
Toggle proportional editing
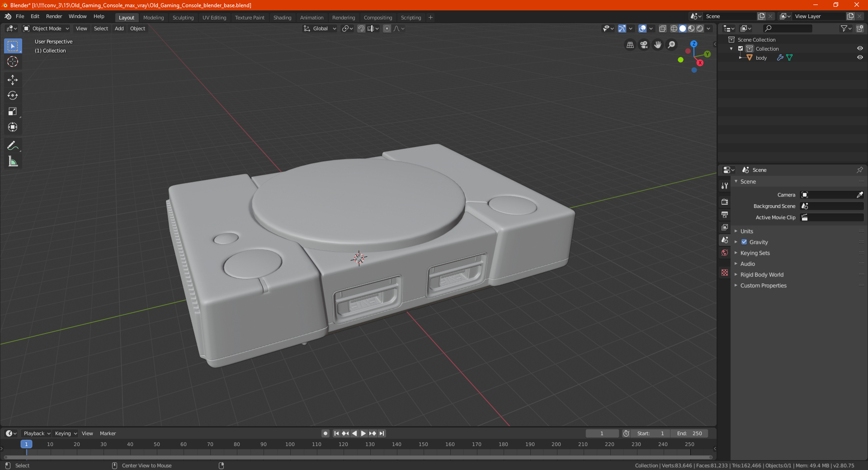click(387, 28)
